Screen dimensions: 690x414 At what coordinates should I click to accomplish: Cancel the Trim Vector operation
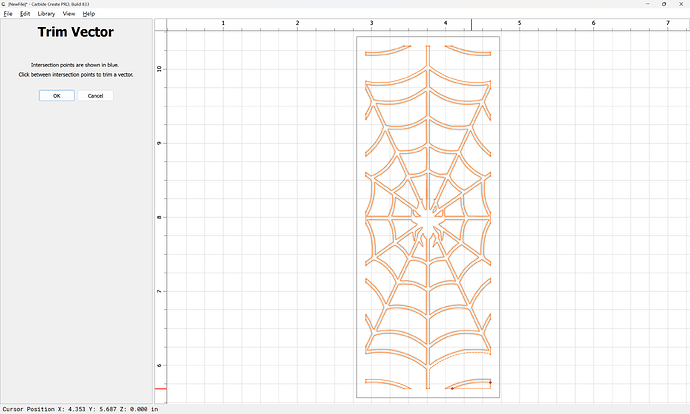click(x=95, y=96)
